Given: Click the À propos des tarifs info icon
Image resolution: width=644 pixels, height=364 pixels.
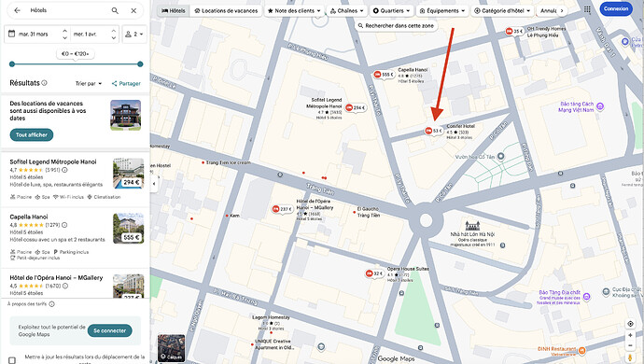Looking at the screenshot, I should (x=51, y=304).
